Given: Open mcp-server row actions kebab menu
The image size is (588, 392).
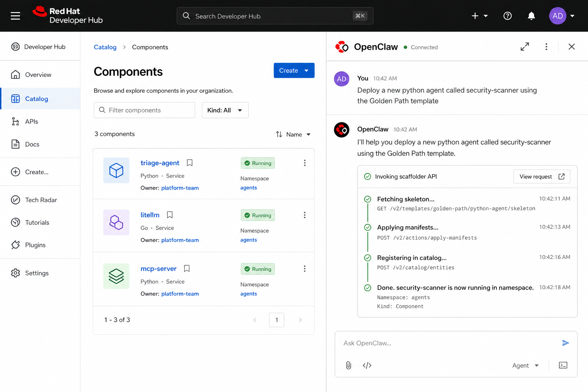Looking at the screenshot, I should coord(305,269).
